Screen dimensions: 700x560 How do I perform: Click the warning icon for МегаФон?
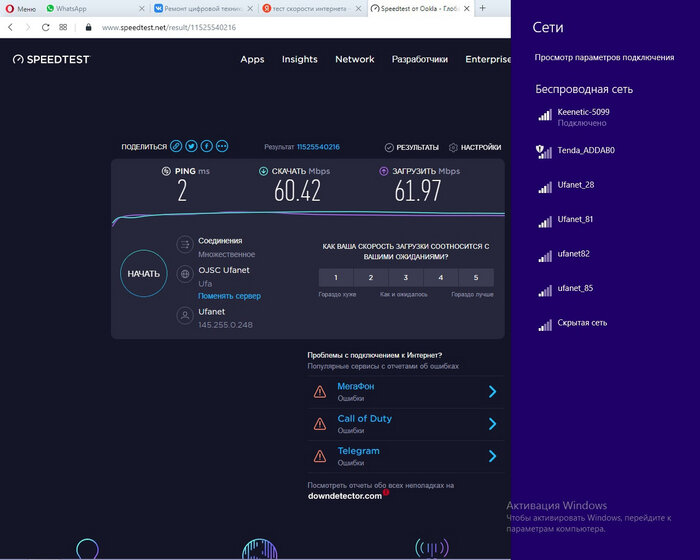[x=320, y=392]
